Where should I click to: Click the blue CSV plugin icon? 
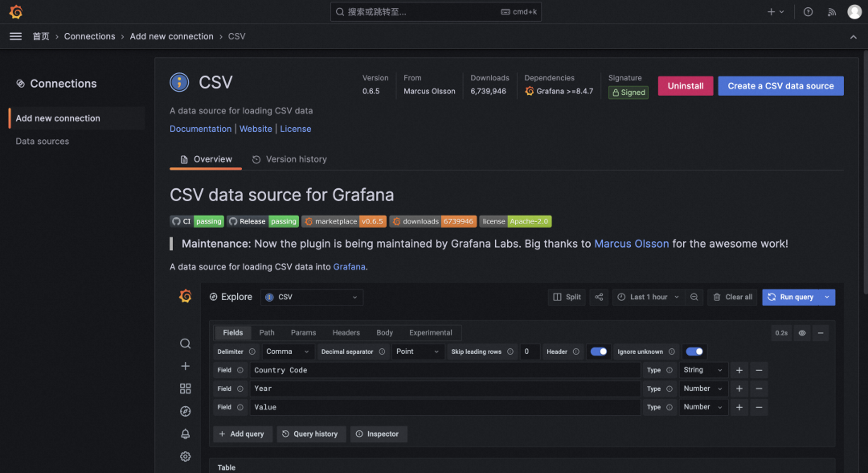click(x=178, y=81)
